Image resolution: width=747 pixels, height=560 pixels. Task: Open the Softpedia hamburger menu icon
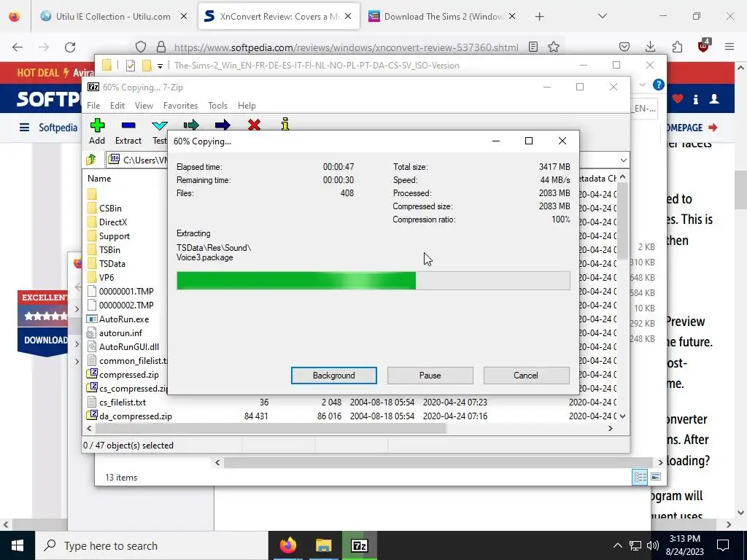click(24, 127)
